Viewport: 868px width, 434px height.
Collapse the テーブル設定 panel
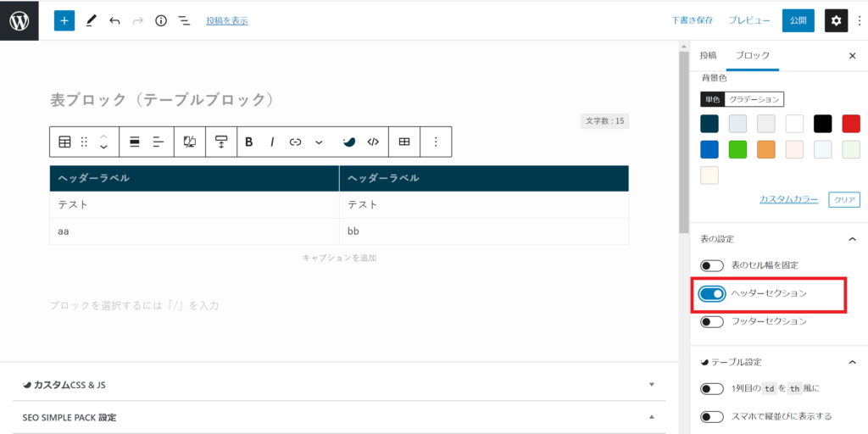click(852, 362)
